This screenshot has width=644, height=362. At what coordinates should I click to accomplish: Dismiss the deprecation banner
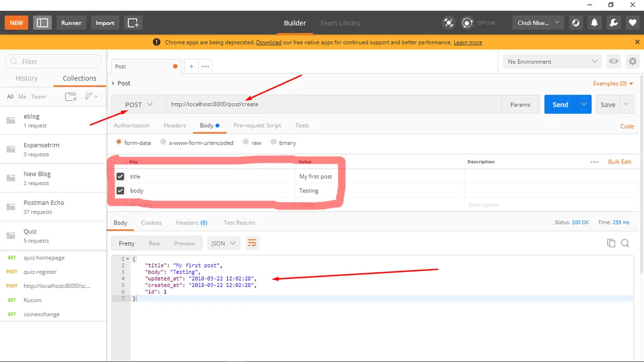637,42
